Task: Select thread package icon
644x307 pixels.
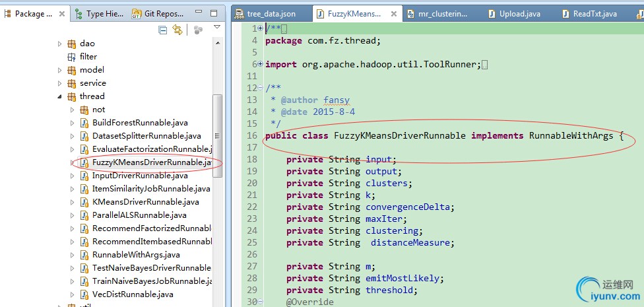Action: coord(72,96)
